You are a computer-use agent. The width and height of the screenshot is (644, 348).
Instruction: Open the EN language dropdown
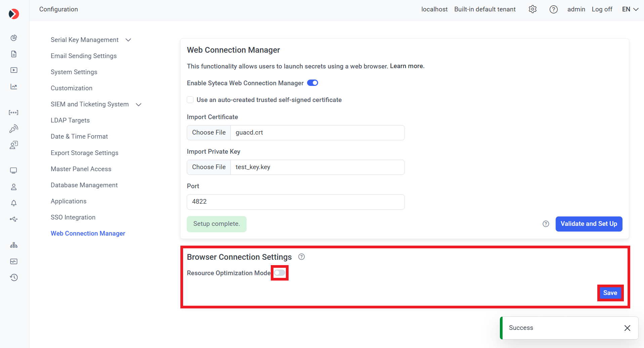[x=630, y=9]
